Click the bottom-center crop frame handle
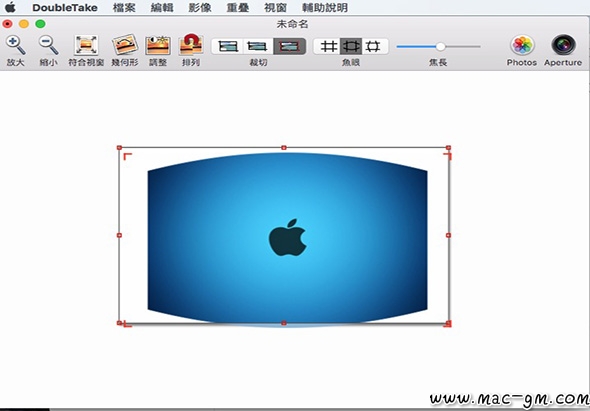This screenshot has width=590, height=411. (284, 323)
